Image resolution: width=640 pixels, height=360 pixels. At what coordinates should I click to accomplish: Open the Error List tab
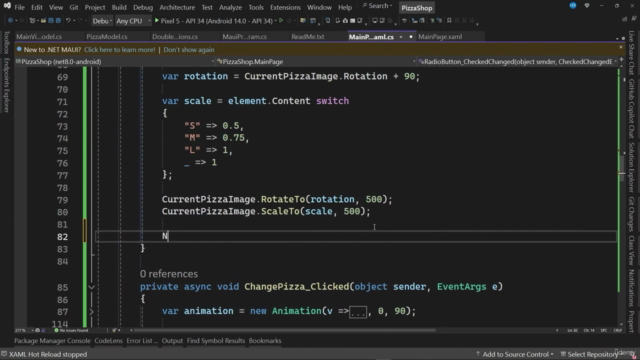142,341
